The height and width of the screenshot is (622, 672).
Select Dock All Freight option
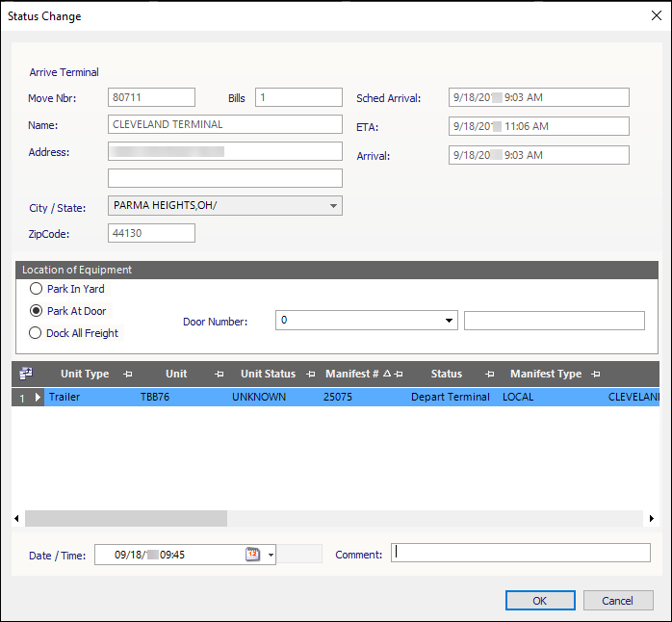pyautogui.click(x=37, y=333)
